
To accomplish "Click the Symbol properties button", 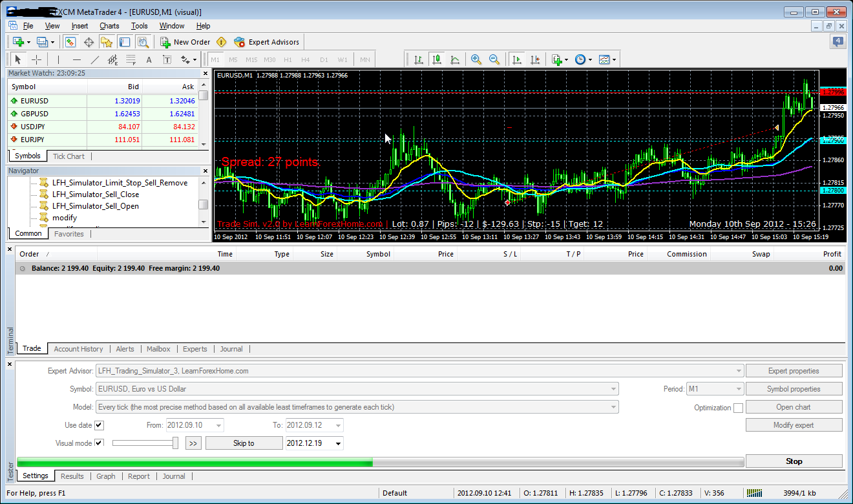I will click(x=794, y=389).
